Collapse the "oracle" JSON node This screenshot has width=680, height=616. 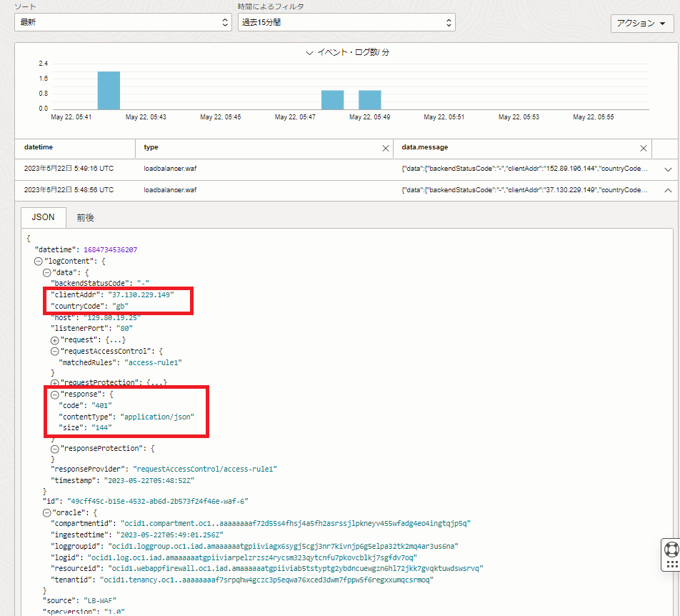pos(46,512)
